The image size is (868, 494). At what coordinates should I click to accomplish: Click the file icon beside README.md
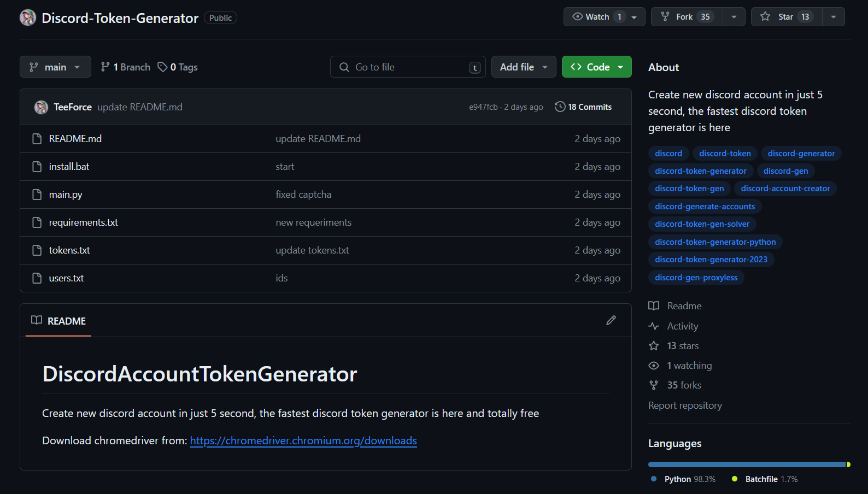(x=37, y=139)
